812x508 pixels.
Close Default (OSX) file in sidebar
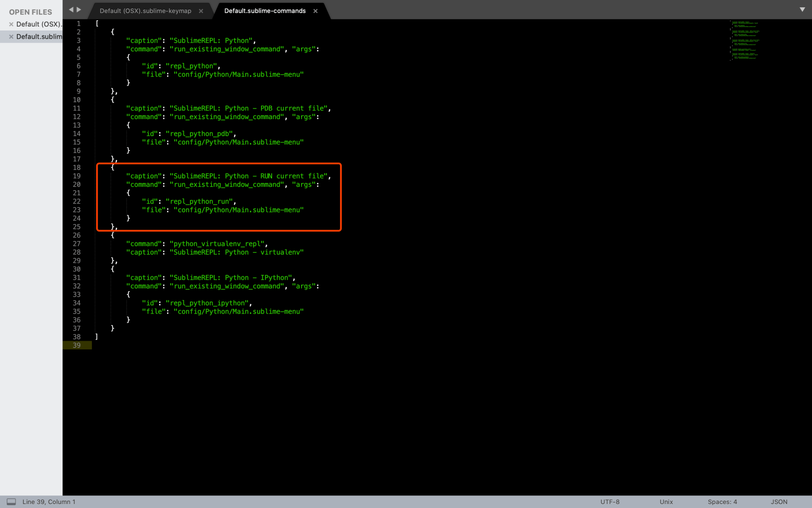pyautogui.click(x=11, y=24)
